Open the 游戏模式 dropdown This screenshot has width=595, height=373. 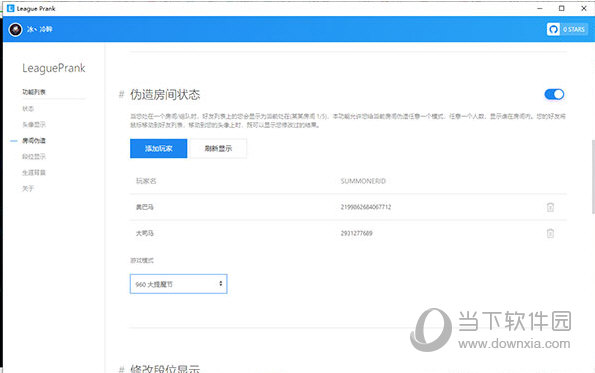(x=178, y=284)
